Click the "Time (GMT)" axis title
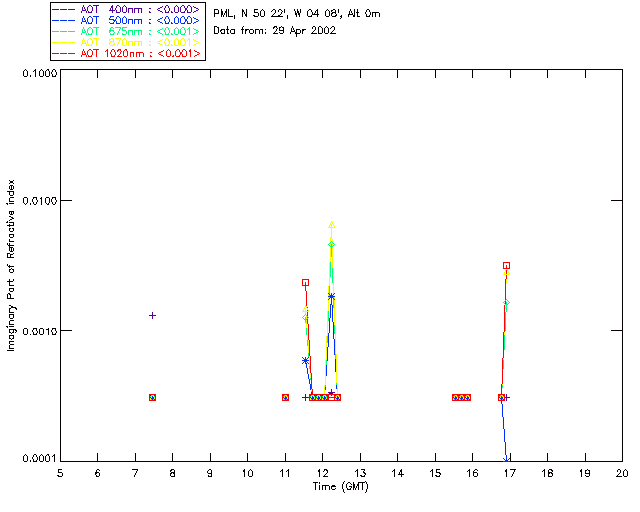 340,487
